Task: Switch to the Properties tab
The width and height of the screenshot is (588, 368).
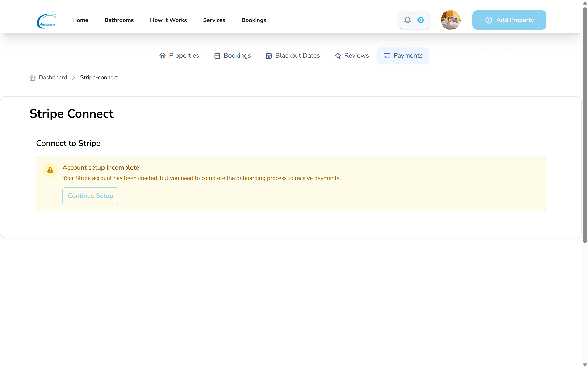Action: 179,56
